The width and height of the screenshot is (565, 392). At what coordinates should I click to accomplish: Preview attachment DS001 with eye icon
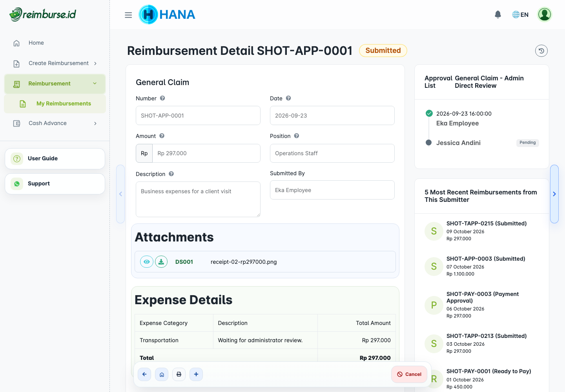147,262
